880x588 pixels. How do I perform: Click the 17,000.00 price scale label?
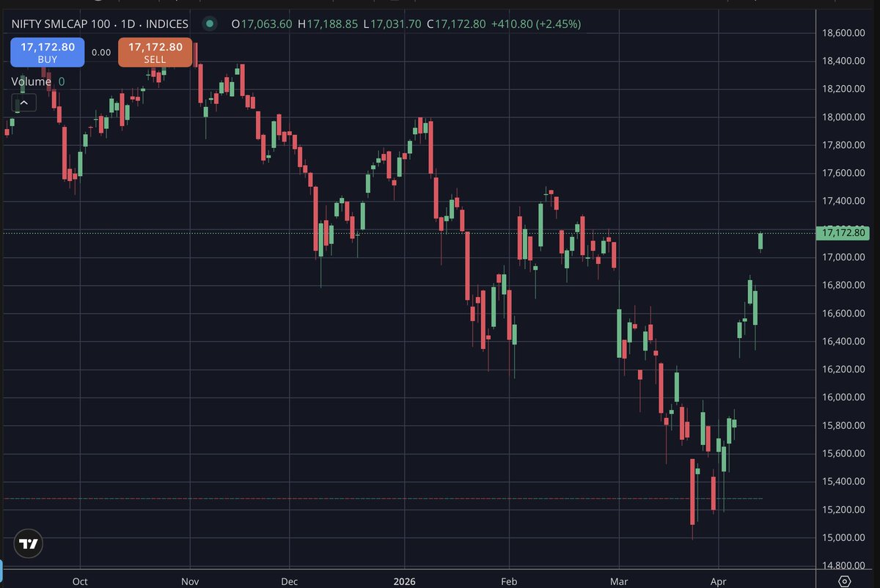click(843, 257)
